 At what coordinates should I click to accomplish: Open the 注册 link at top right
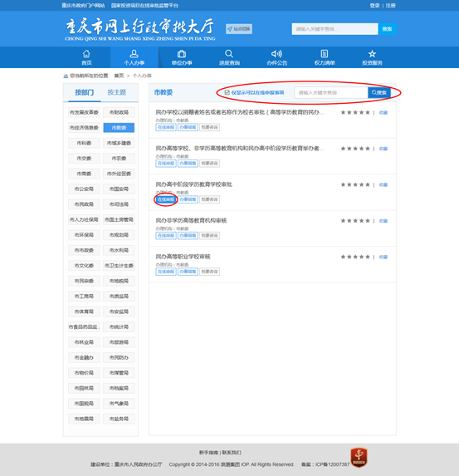[x=390, y=6]
